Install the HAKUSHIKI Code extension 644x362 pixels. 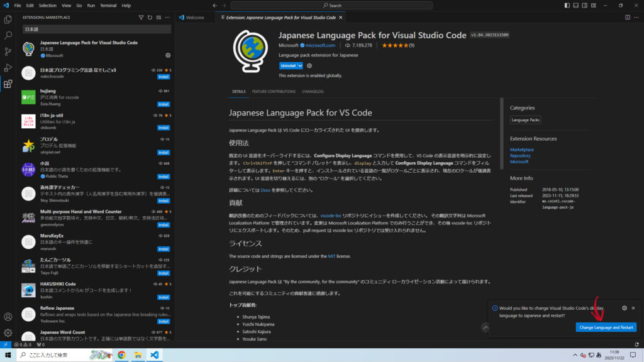click(x=164, y=297)
